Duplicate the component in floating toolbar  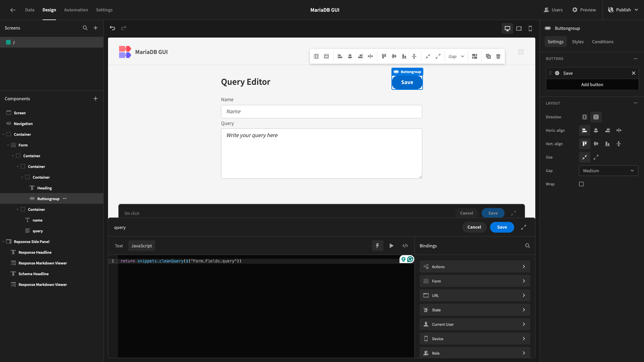pos(488,56)
